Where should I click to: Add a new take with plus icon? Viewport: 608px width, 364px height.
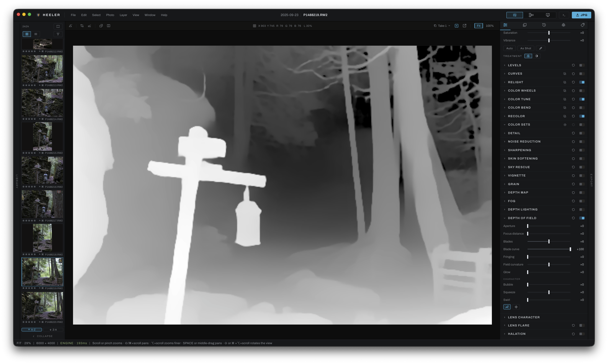pos(456,26)
